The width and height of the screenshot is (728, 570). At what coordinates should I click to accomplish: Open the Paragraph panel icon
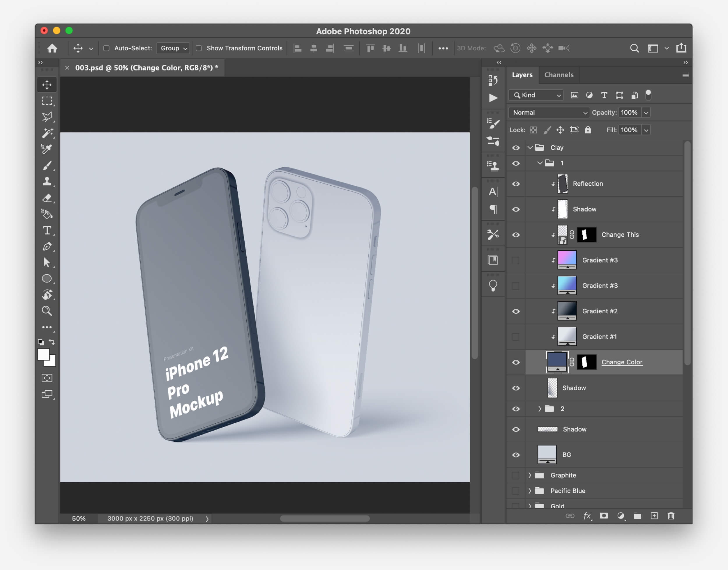[x=493, y=209]
